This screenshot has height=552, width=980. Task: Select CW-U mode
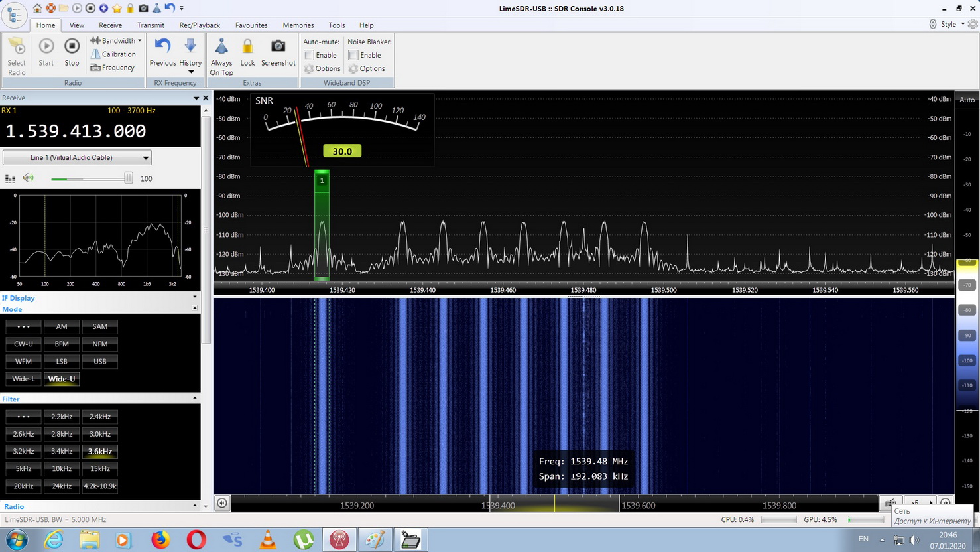[23, 344]
